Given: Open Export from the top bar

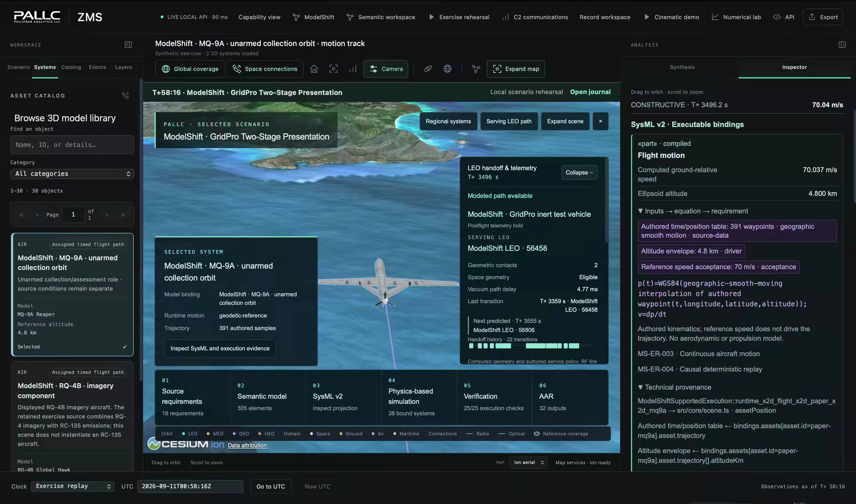Looking at the screenshot, I should [x=823, y=17].
